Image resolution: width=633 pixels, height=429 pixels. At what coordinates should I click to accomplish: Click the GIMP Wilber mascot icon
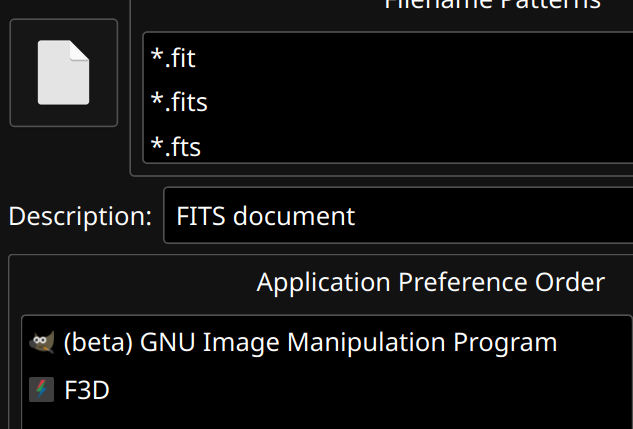point(42,342)
